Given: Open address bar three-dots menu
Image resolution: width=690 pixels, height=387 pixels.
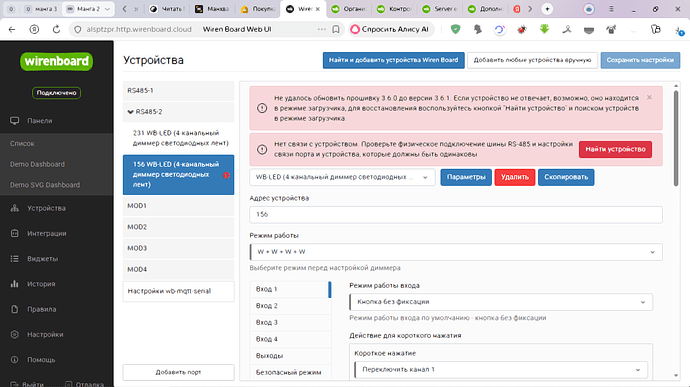Looking at the screenshot, I should point(322,29).
